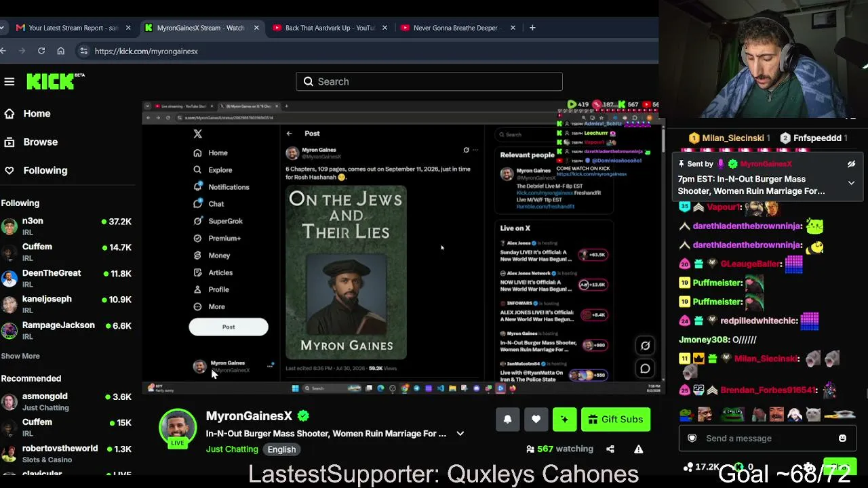The height and width of the screenshot is (488, 868).
Task: Click the back arrow beside 'Post' heading
Action: (x=290, y=134)
